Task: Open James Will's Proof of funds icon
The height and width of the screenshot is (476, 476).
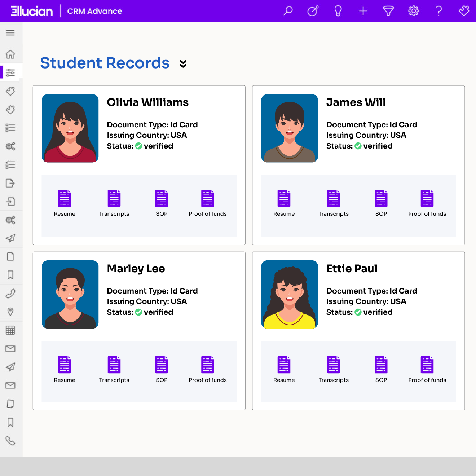Action: [427, 198]
